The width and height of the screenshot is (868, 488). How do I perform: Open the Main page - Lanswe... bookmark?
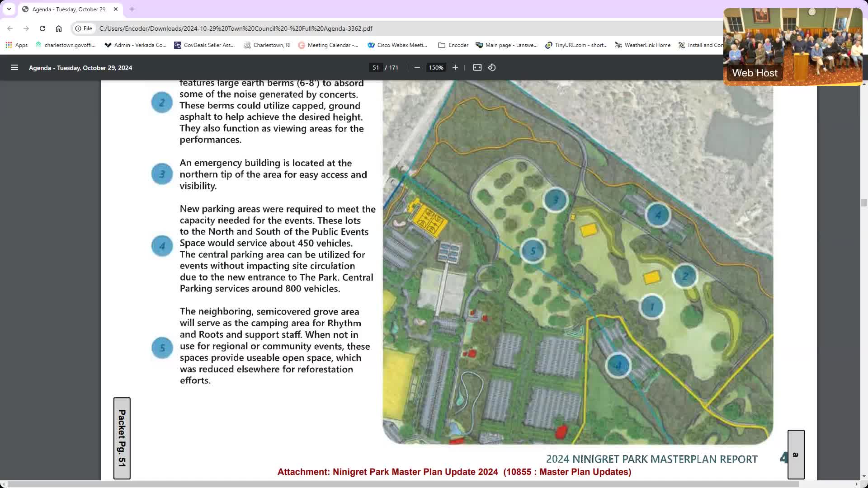(x=507, y=45)
